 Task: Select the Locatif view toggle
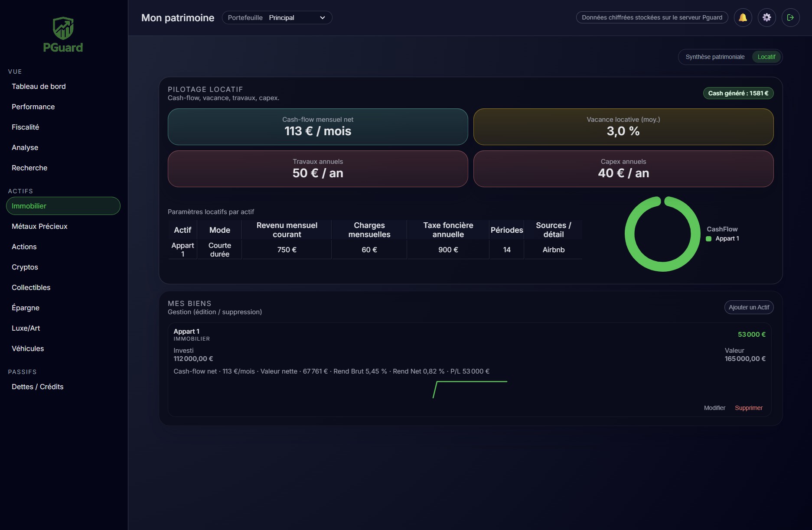766,57
